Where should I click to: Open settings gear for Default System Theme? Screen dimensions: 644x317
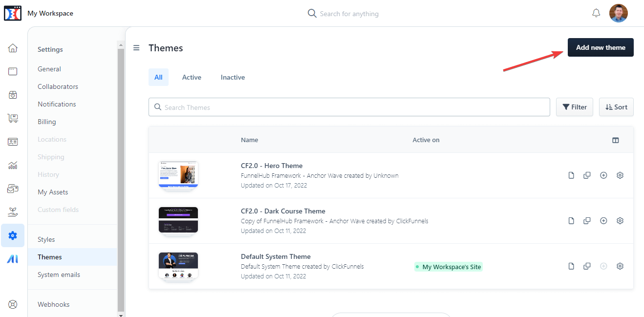click(x=620, y=266)
